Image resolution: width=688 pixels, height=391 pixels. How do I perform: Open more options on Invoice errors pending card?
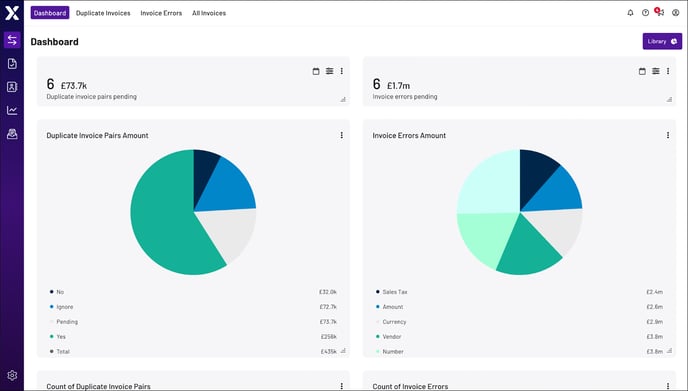[668, 71]
